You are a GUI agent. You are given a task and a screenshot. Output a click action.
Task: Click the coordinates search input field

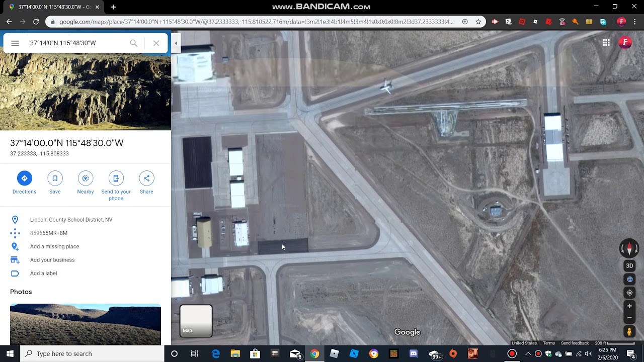pyautogui.click(x=75, y=43)
